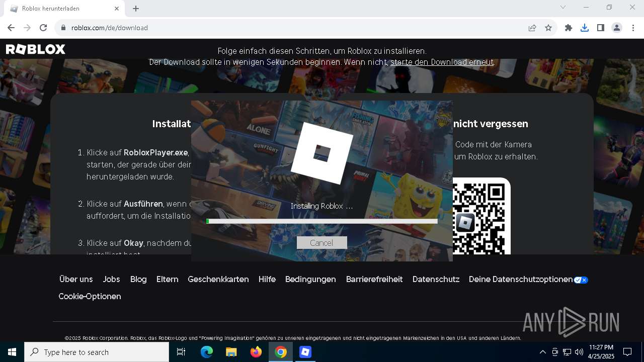
Task: Open the tab search dropdown arrow
Action: pos(563,7)
